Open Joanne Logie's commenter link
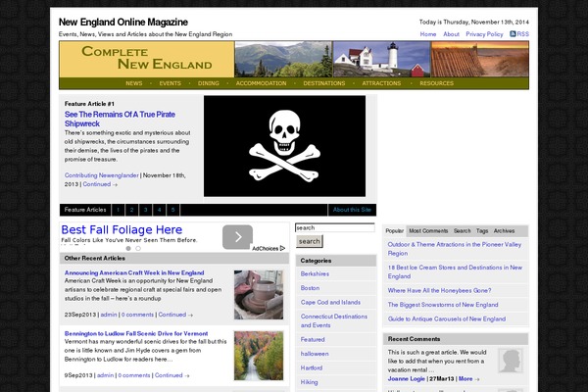Viewport: 588px width, 392px height. click(x=407, y=379)
